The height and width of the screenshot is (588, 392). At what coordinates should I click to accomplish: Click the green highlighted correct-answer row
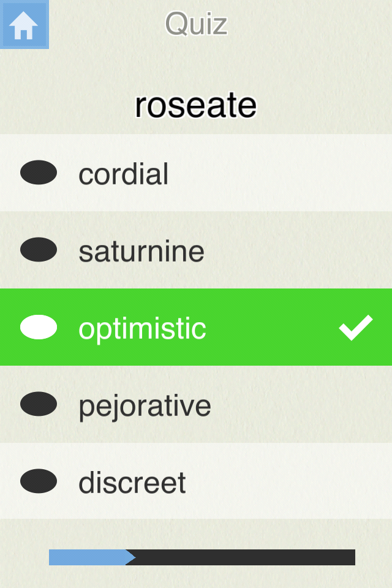(x=196, y=327)
